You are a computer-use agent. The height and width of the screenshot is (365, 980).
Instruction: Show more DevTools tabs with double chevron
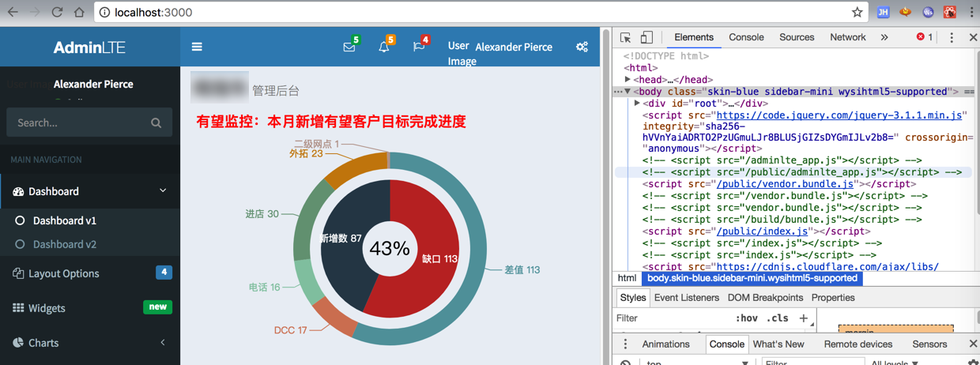coord(884,37)
